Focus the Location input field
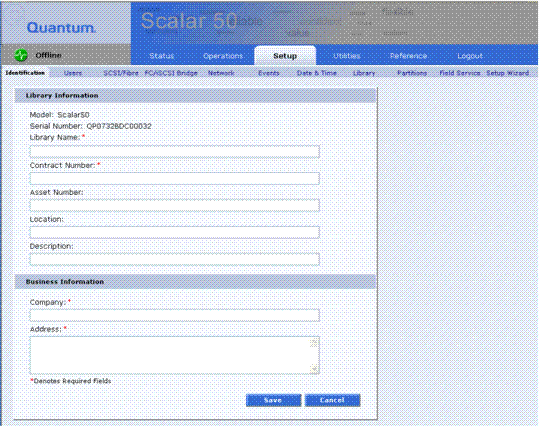Image resolution: width=539 pixels, height=426 pixels. pos(175,232)
